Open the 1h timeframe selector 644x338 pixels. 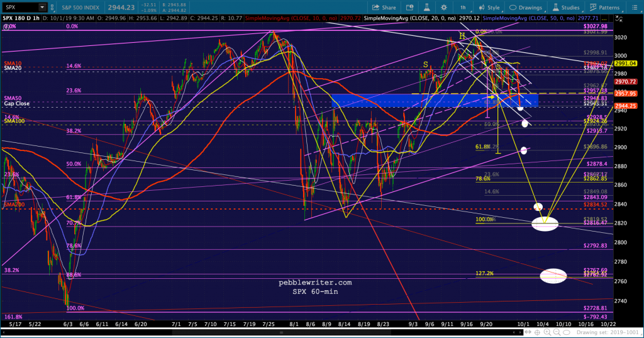(463, 8)
